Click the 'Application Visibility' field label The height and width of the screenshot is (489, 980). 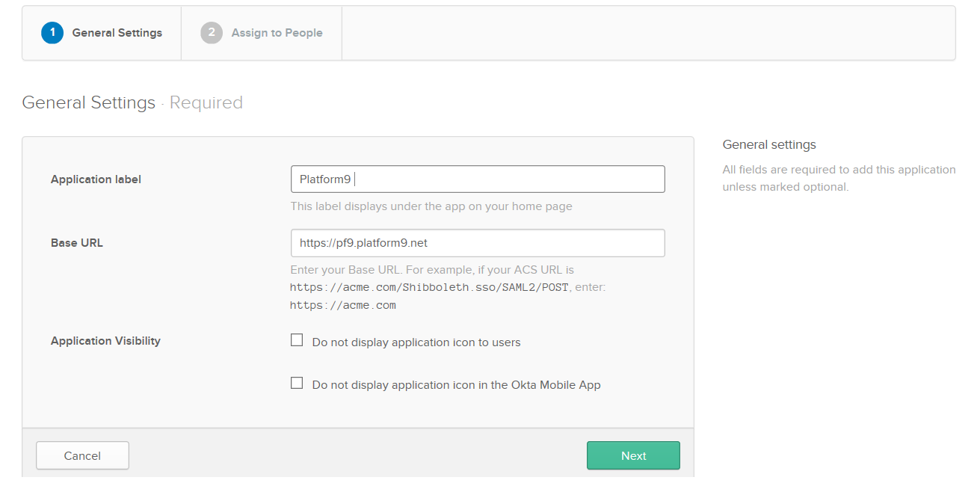(105, 341)
